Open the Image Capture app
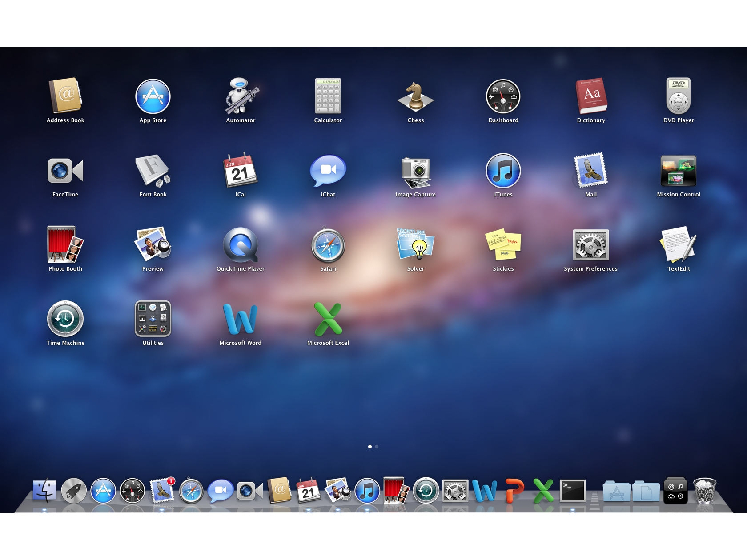Screen dimensions: 747x560 pyautogui.click(x=416, y=172)
